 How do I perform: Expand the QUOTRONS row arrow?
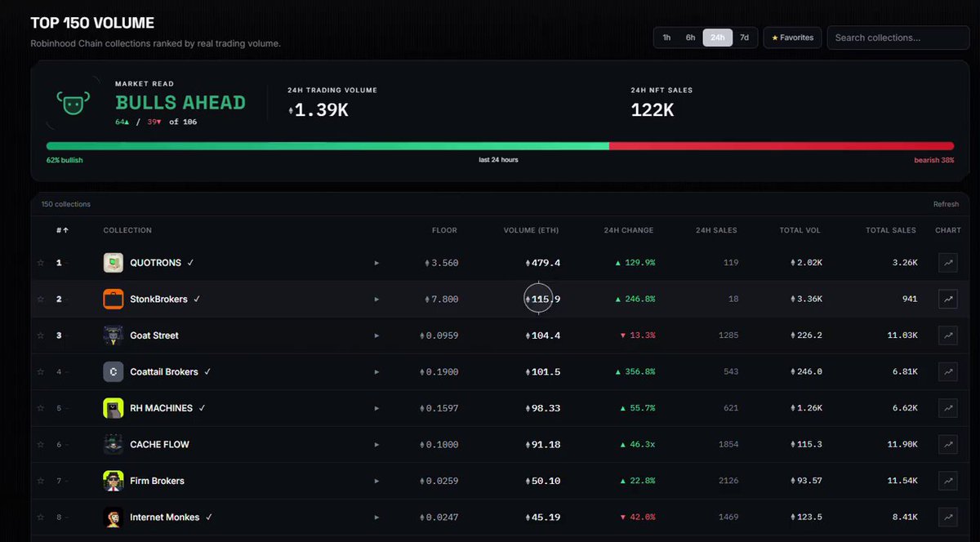[x=376, y=263]
